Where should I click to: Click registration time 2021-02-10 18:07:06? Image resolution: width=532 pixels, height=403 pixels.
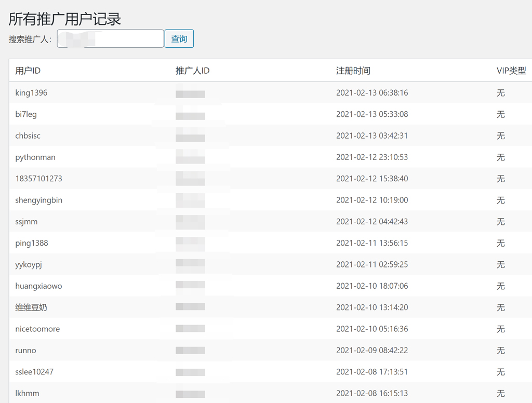click(x=372, y=286)
